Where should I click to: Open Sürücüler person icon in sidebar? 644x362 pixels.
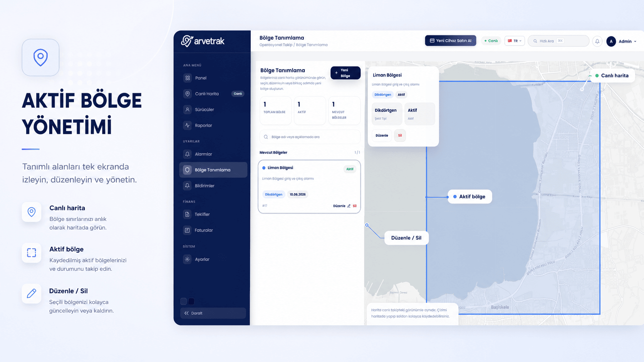click(188, 110)
